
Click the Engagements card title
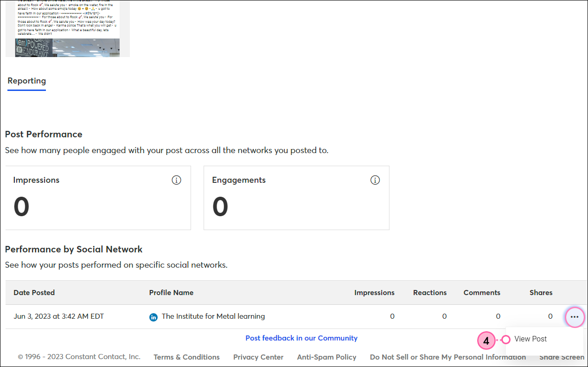coord(239,180)
